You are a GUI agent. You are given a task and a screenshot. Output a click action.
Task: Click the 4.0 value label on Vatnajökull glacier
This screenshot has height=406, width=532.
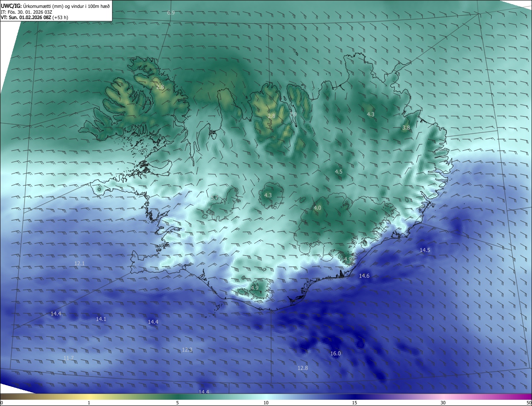click(x=318, y=208)
